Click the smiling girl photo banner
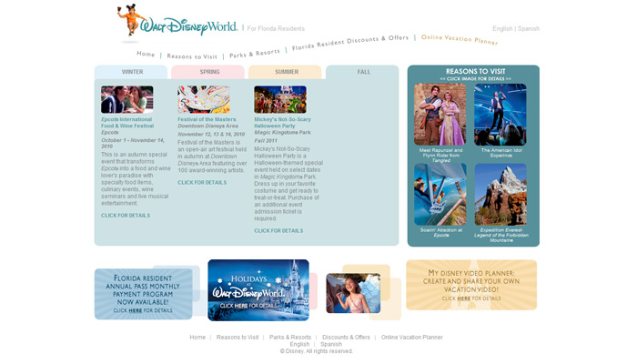Screen dimensions: 637x364 pyautogui.click(x=353, y=293)
